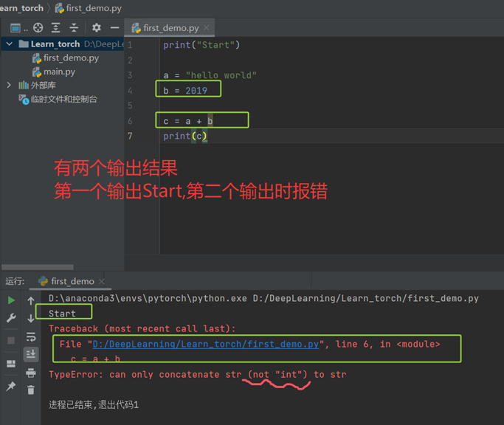The width and height of the screenshot is (504, 425).
Task: Pin the run tab with pin icon
Action: coord(11,386)
